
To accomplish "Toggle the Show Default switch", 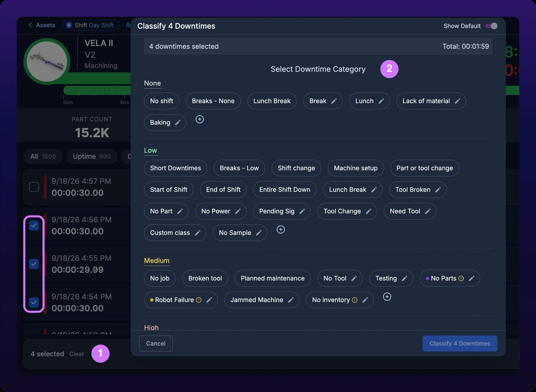I will coord(491,26).
